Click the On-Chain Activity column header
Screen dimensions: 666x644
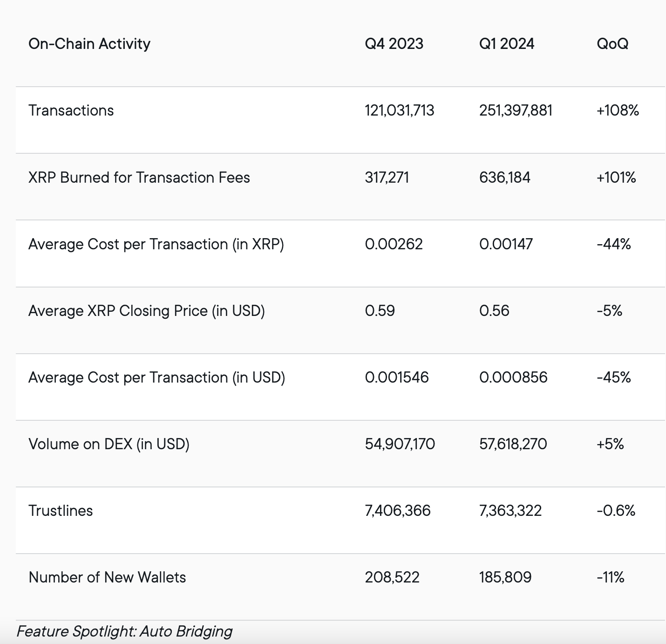(89, 44)
